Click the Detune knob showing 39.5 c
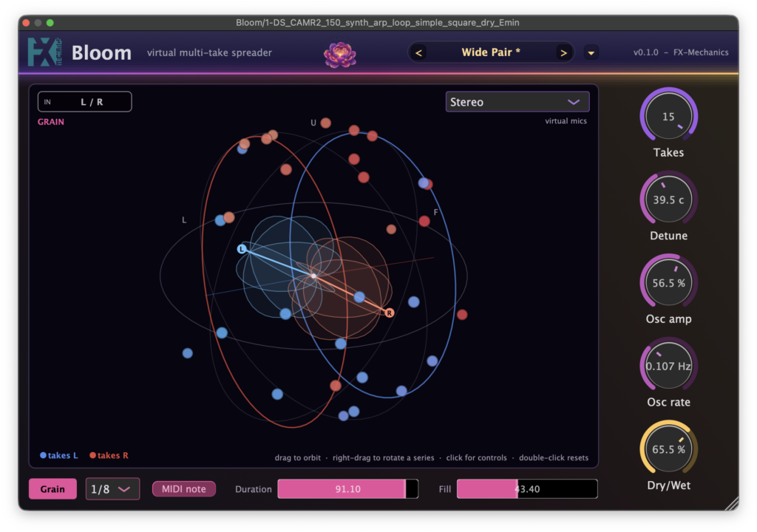Viewport: 757px width, 532px height. pos(668,199)
